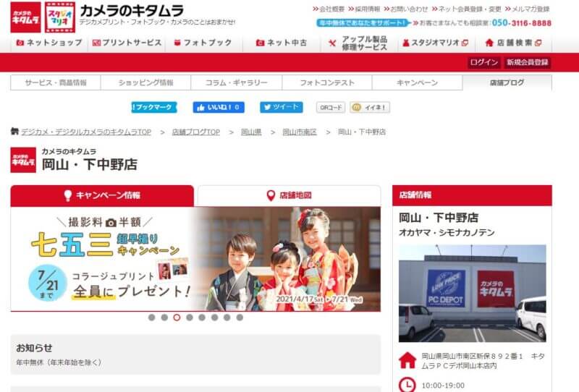Image resolution: width=579 pixels, height=392 pixels.
Task: Click the カメラのキタムラ logo in header
Action: 25,17
